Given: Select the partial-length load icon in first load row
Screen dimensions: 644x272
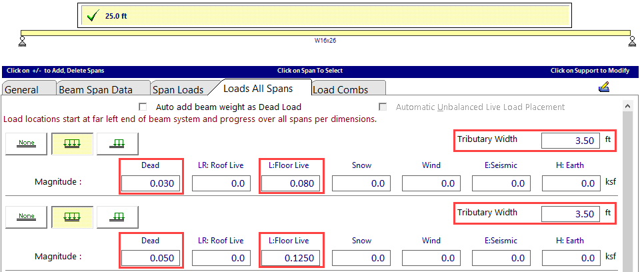Looking at the screenshot, I should tap(117, 143).
